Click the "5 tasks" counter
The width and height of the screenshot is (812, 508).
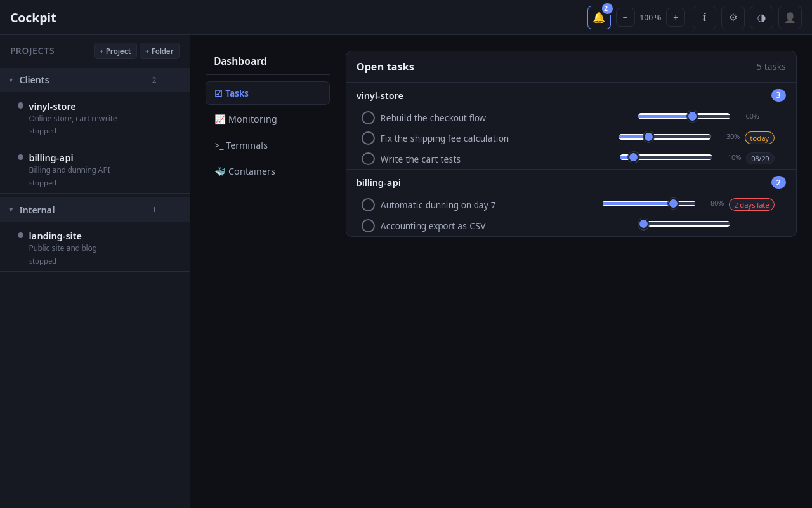pos(771,67)
